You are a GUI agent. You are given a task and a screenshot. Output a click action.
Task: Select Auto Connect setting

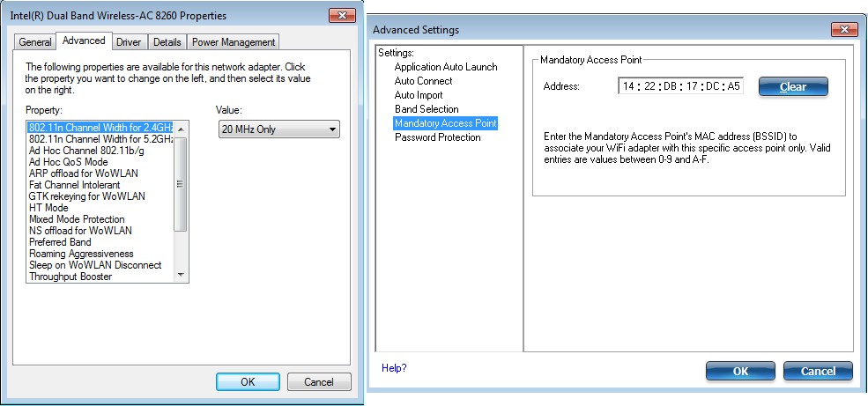(x=423, y=81)
